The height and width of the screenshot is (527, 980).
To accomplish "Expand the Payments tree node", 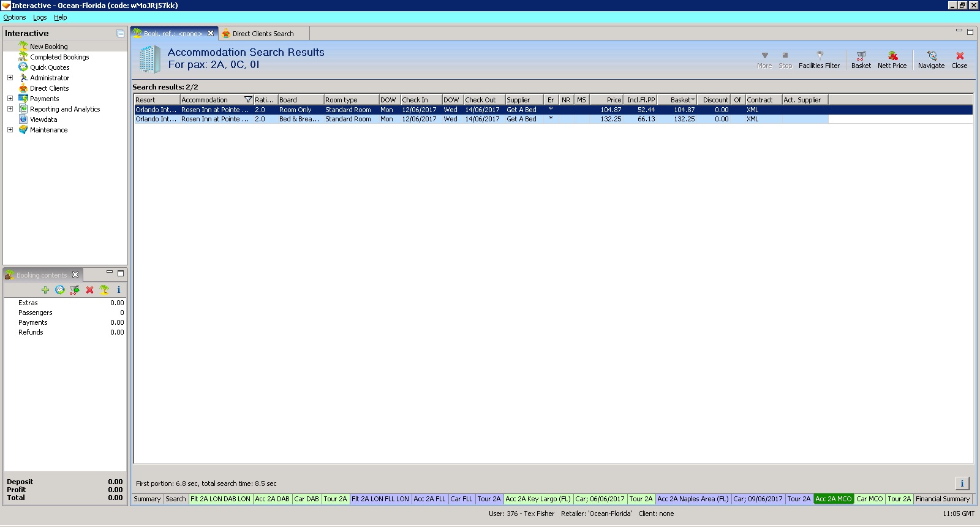I will tap(10, 99).
